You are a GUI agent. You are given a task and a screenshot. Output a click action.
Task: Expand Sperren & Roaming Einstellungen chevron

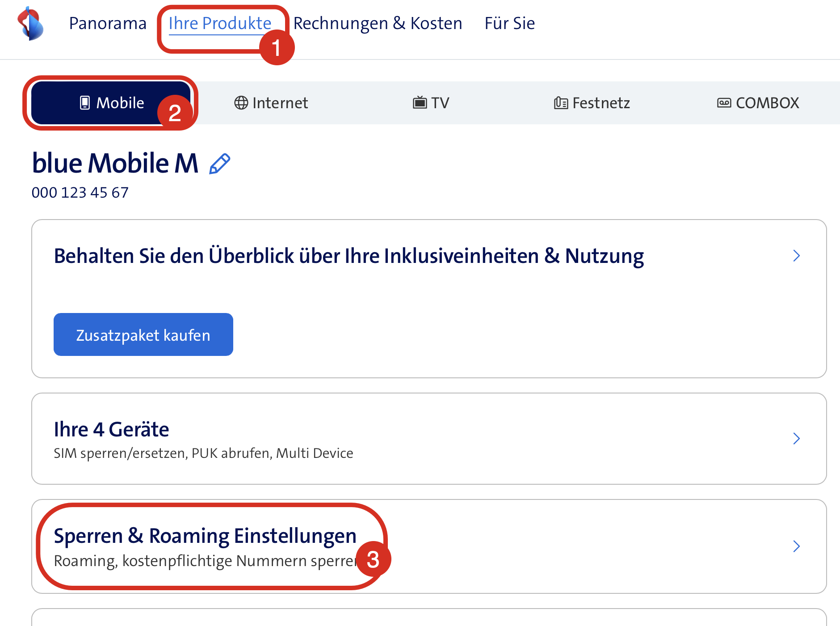coord(796,546)
